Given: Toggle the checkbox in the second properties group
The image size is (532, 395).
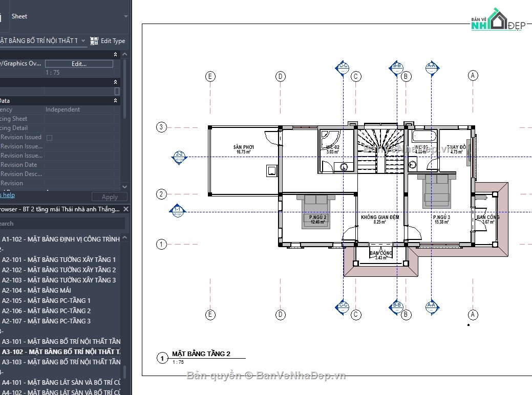Looking at the screenshot, I should click(x=117, y=91).
